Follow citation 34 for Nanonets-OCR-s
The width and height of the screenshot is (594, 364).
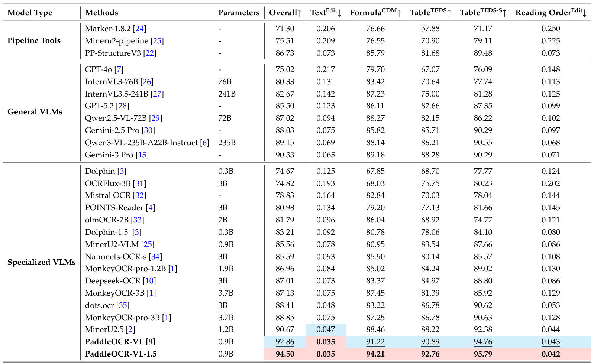click(155, 257)
